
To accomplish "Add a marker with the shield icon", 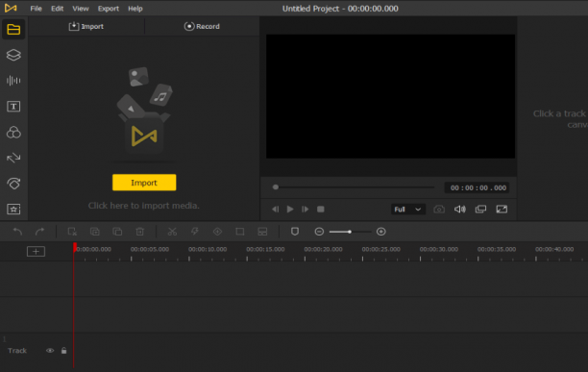I will click(295, 232).
